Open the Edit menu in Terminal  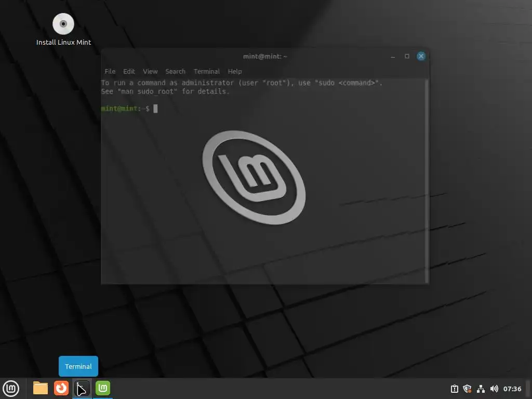click(x=129, y=71)
